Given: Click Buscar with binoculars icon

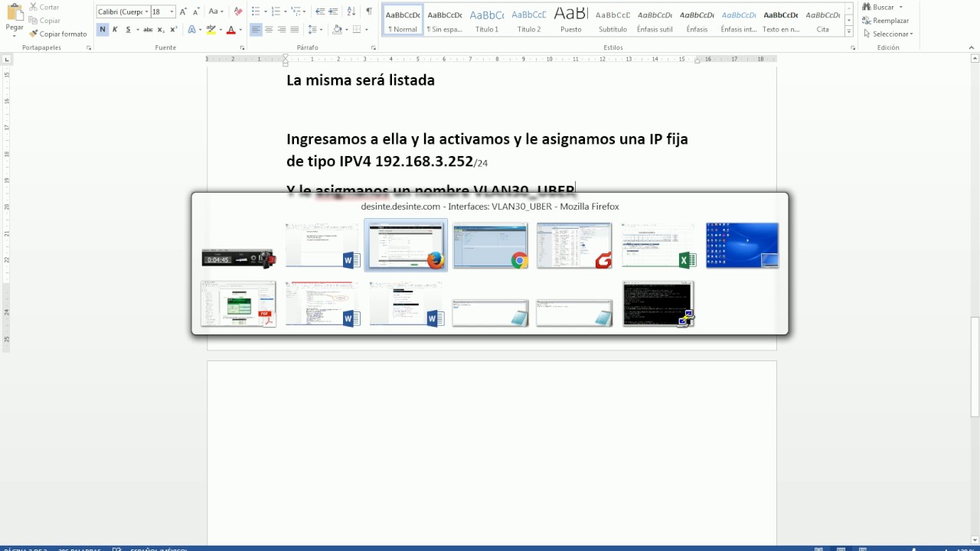Looking at the screenshot, I should pos(883,7).
